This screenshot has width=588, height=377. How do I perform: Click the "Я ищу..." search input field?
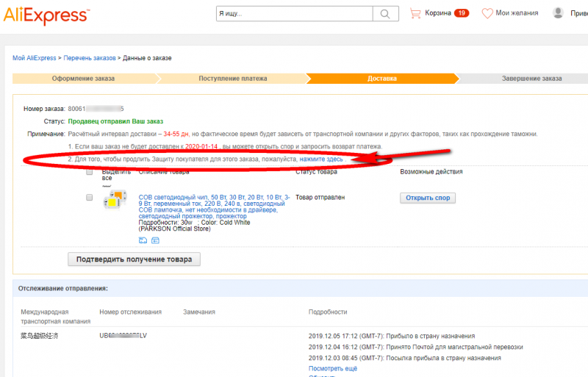(294, 14)
